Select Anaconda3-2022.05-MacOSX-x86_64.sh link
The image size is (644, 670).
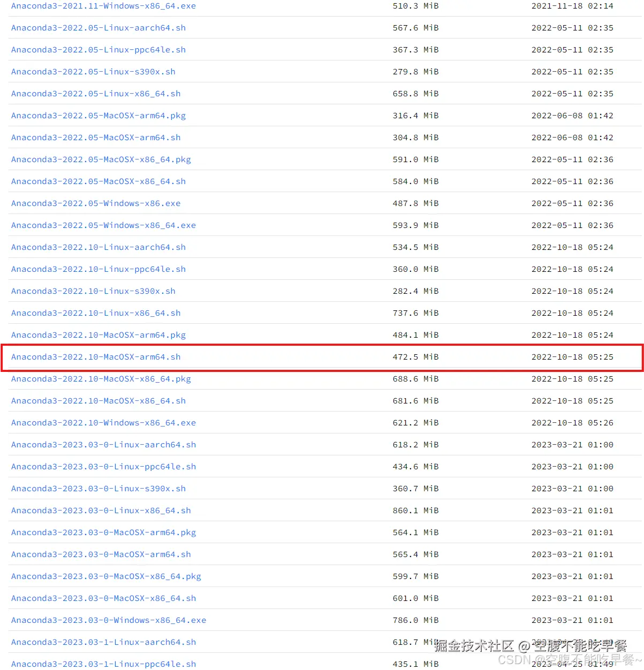tap(99, 181)
